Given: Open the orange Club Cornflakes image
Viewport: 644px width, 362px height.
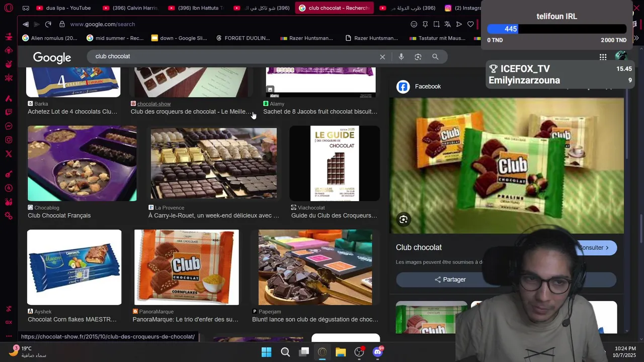Looking at the screenshot, I should coord(187,267).
